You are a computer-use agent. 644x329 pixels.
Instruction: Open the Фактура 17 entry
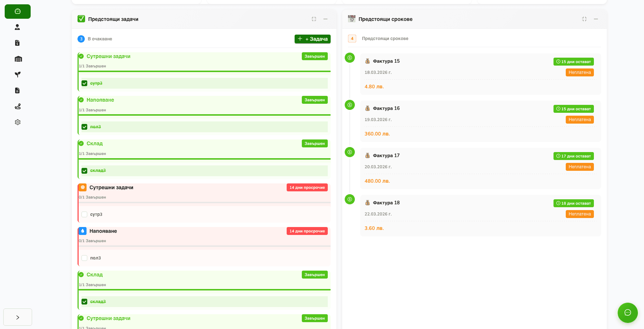click(386, 156)
